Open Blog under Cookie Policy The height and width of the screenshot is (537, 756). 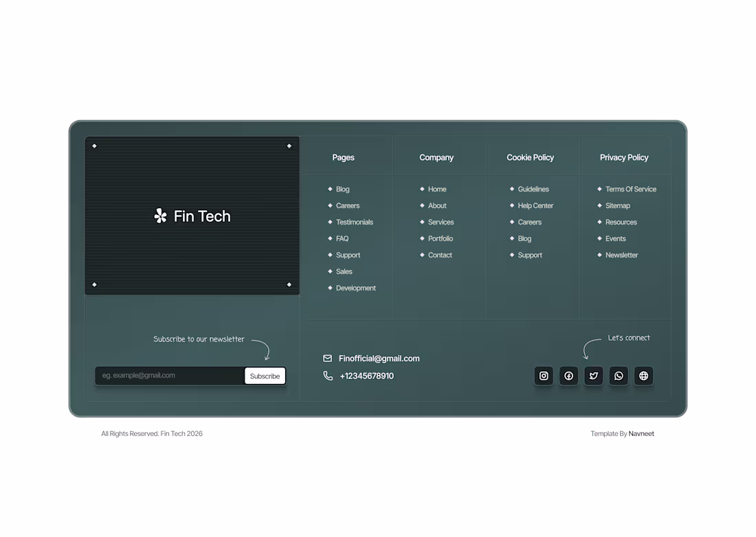coord(524,238)
